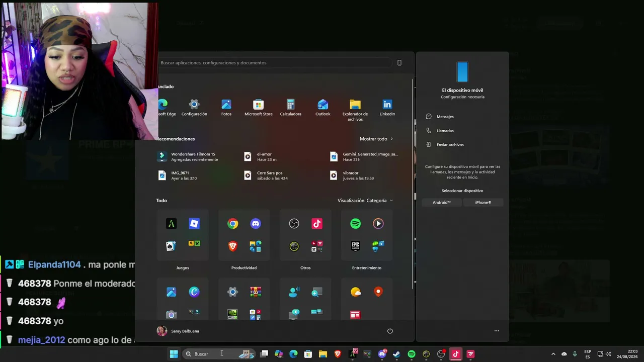Launch Outlook from pinned apps
The height and width of the screenshot is (362, 644).
[x=323, y=108]
